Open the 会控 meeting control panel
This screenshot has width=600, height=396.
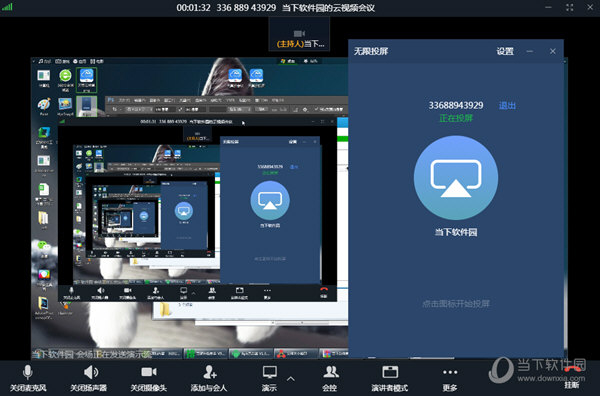[330, 378]
